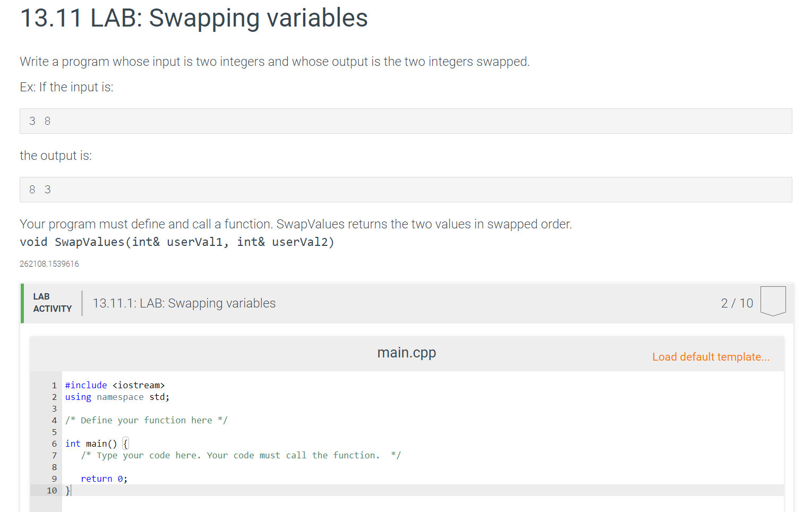Viewport: 812px width, 512px height.
Task: Click the return 0; line
Action: coord(104,479)
